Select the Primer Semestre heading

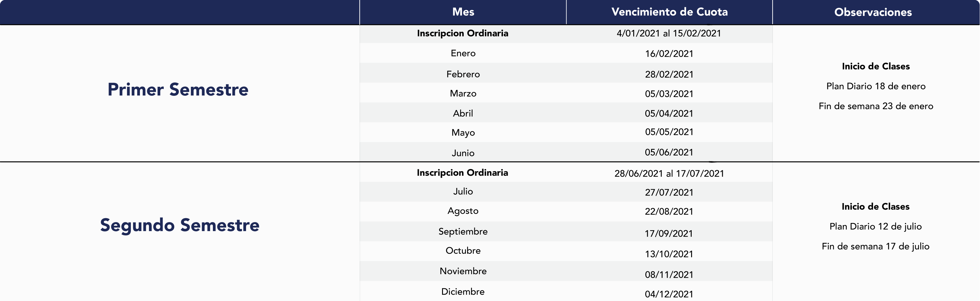(178, 90)
